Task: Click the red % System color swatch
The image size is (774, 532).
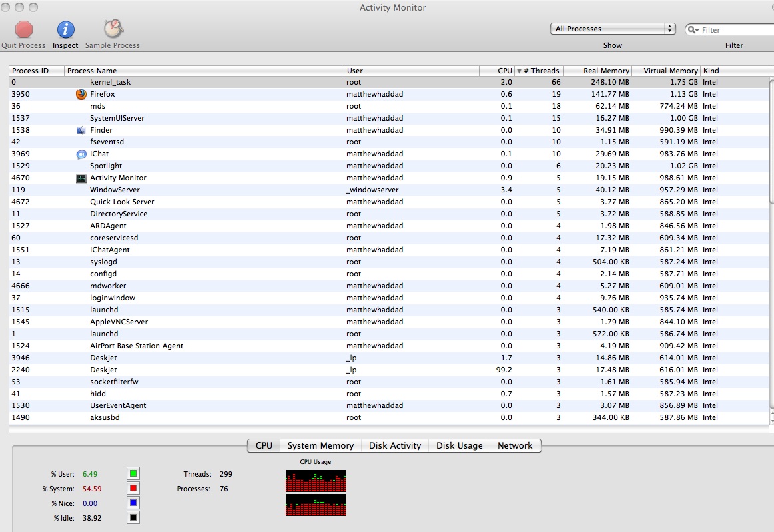Action: (133, 489)
